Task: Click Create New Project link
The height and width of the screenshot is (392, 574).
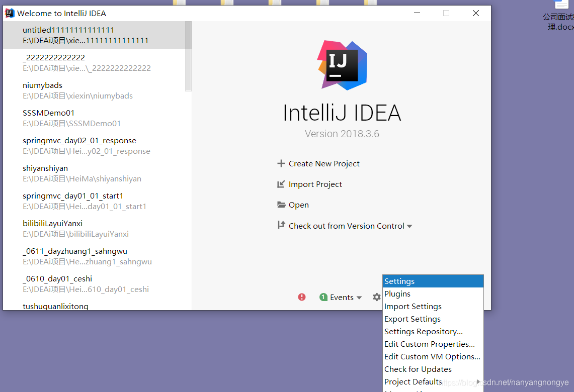Action: click(x=324, y=163)
